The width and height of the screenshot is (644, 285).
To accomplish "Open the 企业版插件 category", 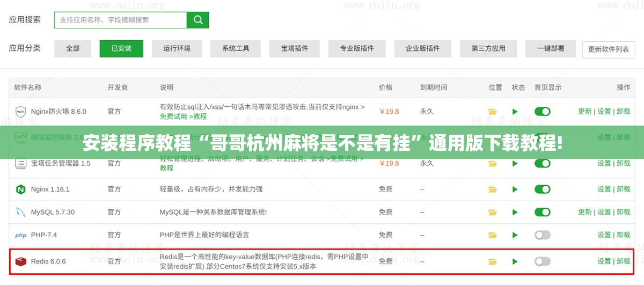I will coord(423,48).
